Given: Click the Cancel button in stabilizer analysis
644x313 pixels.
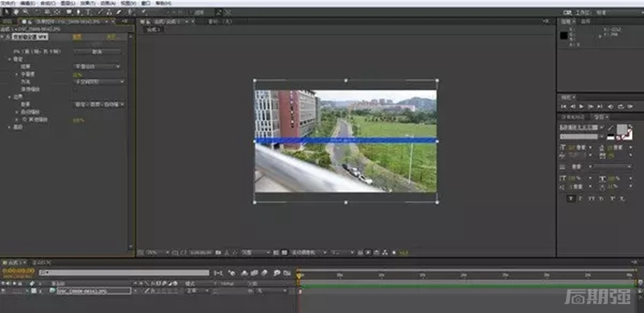Looking at the screenshot, I should pos(97,51).
